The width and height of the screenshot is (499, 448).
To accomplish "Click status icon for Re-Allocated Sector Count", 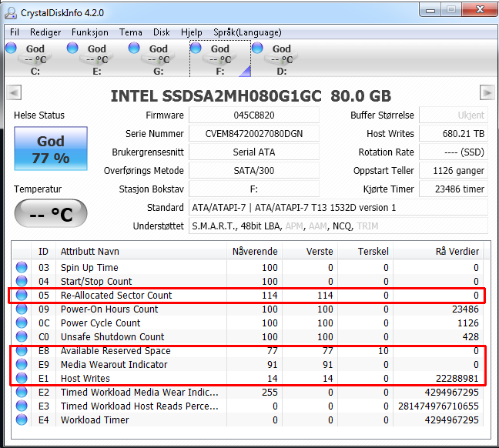I will [22, 295].
